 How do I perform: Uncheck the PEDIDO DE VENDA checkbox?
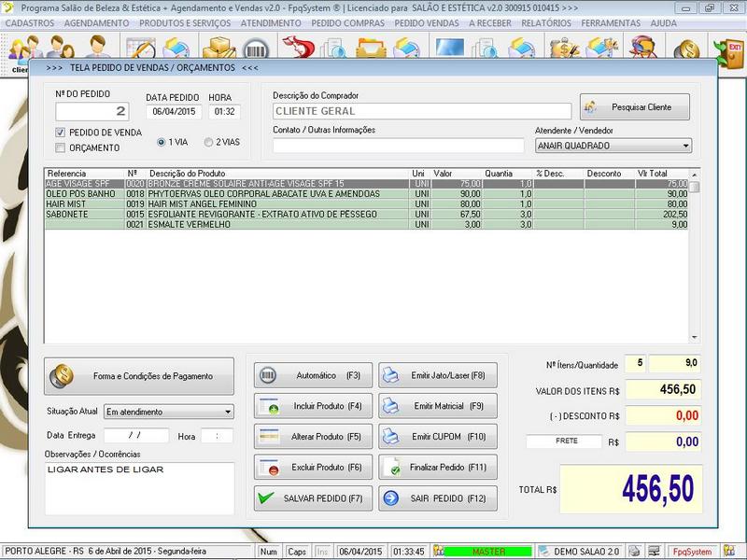(x=61, y=133)
